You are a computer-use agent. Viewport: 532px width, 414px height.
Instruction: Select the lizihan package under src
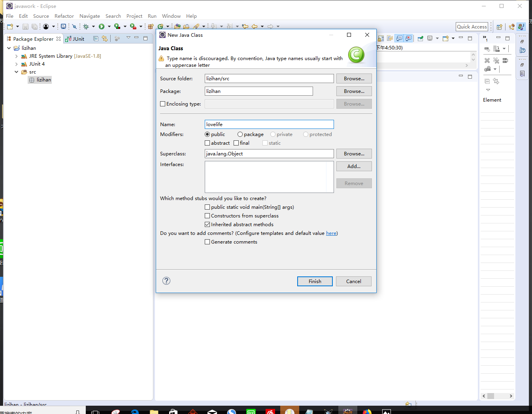(40, 80)
